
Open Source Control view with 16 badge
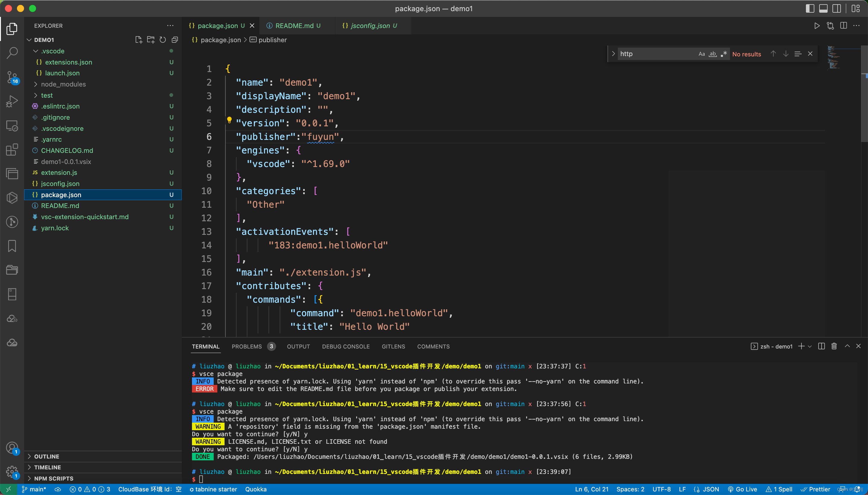pyautogui.click(x=12, y=77)
